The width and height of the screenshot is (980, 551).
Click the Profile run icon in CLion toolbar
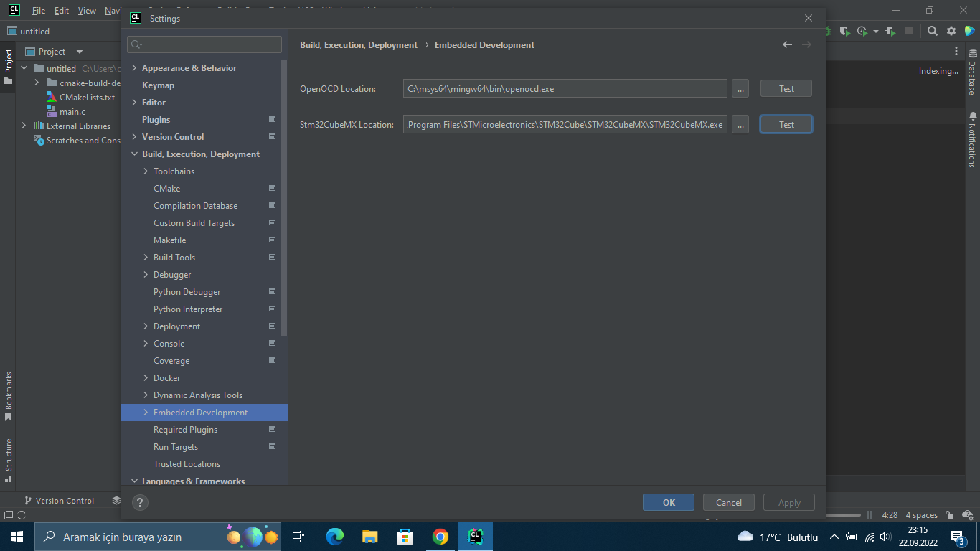click(862, 32)
